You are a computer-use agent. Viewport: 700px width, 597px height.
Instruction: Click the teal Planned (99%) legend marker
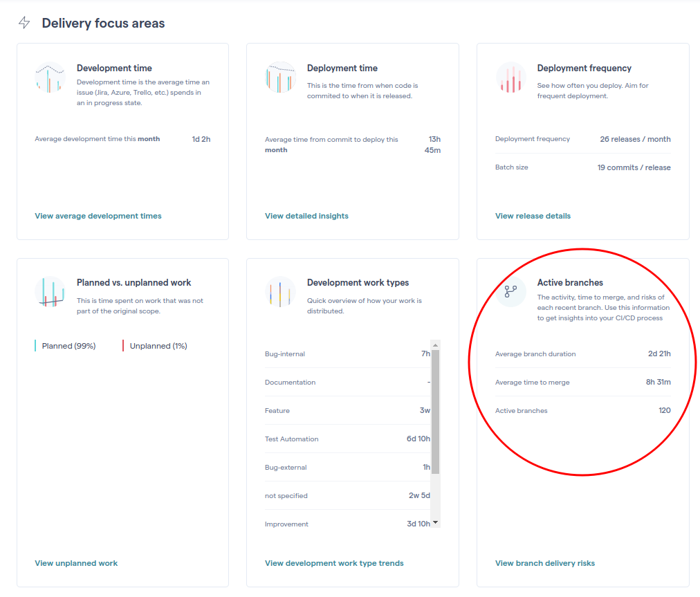tap(35, 346)
